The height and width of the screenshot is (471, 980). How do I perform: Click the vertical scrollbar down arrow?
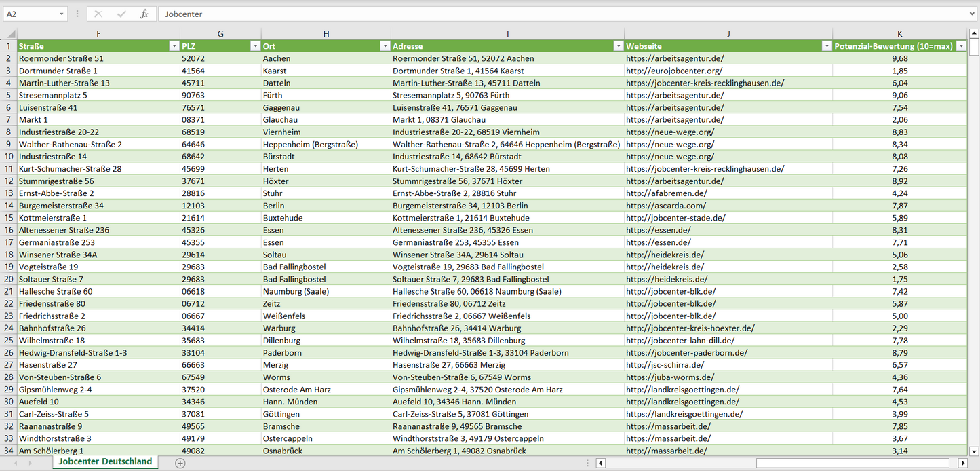pos(974,451)
